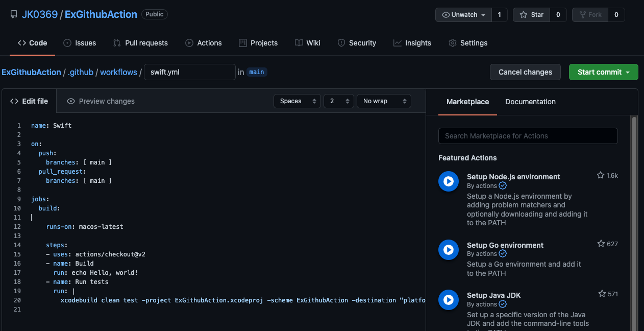Open the ExGithubAction repository title link
644x331 pixels.
coord(101,14)
